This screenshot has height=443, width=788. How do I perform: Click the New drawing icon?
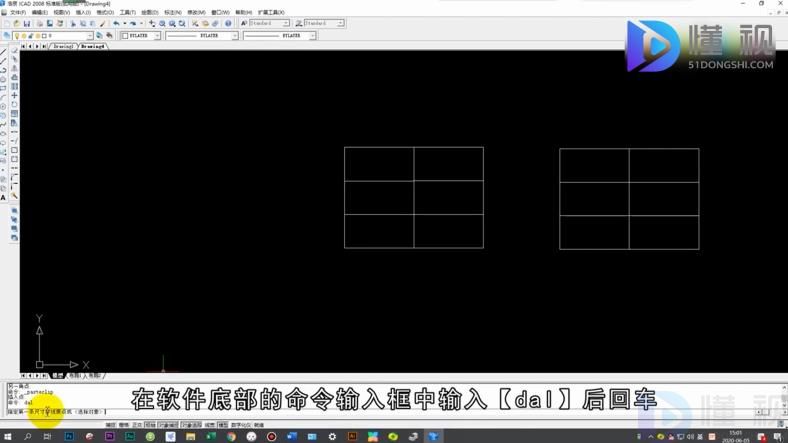click(x=7, y=23)
